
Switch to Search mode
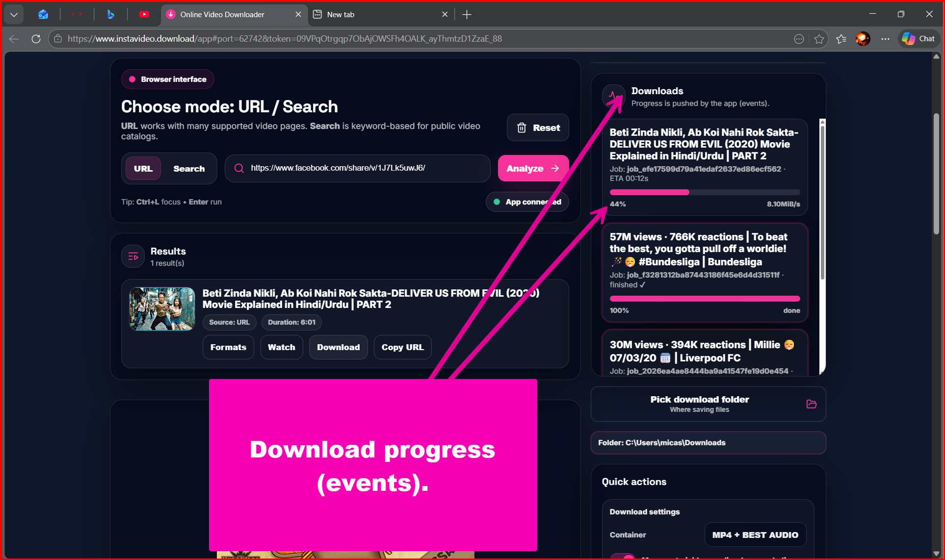(x=189, y=168)
